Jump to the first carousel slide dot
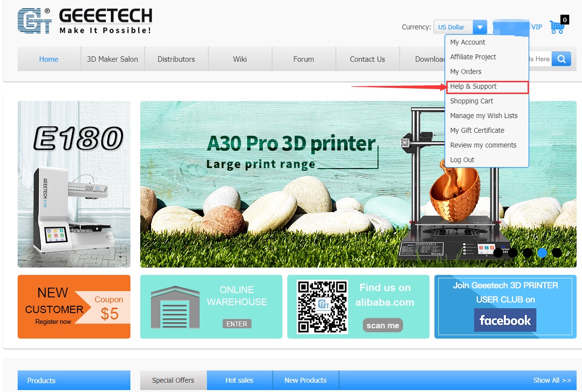Image resolution: width=582 pixels, height=392 pixels. (x=499, y=253)
